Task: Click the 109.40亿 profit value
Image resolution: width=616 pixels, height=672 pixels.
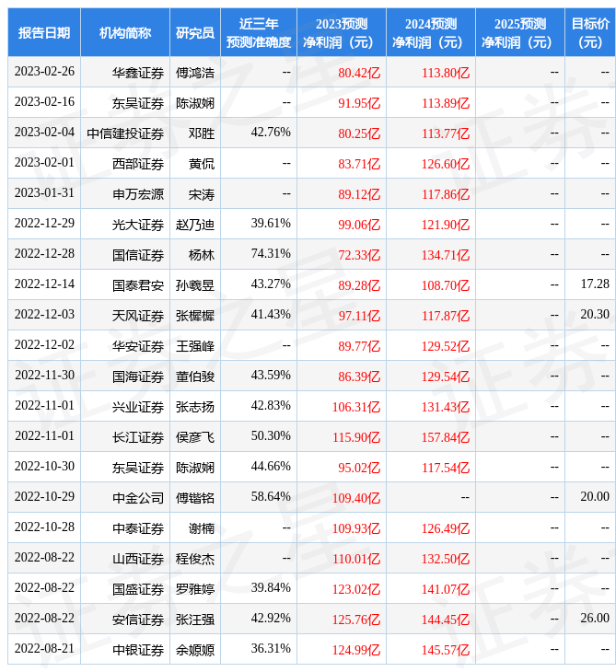Action: tap(356, 498)
